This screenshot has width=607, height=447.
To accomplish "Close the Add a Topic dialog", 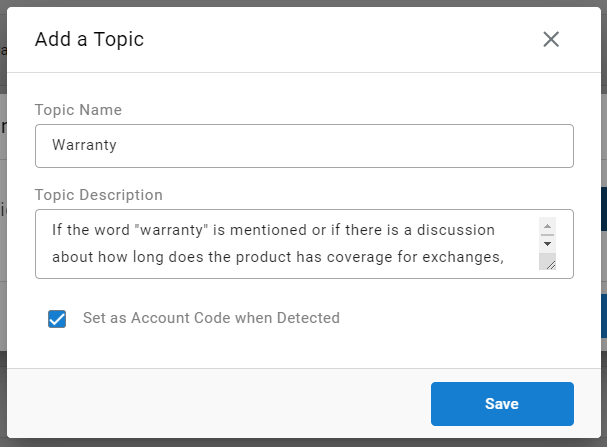I will point(551,39).
